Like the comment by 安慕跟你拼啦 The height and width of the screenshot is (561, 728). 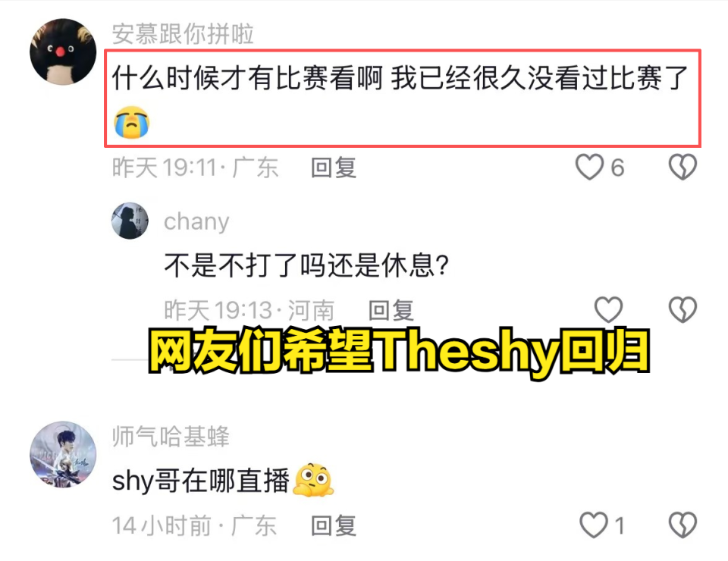(589, 167)
